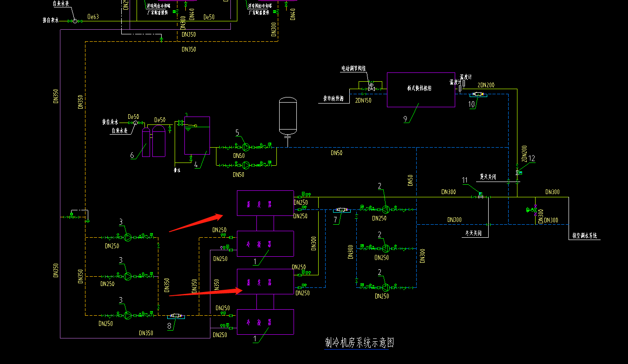Click callout number 9
The height and width of the screenshot is (364, 628).
(x=406, y=119)
